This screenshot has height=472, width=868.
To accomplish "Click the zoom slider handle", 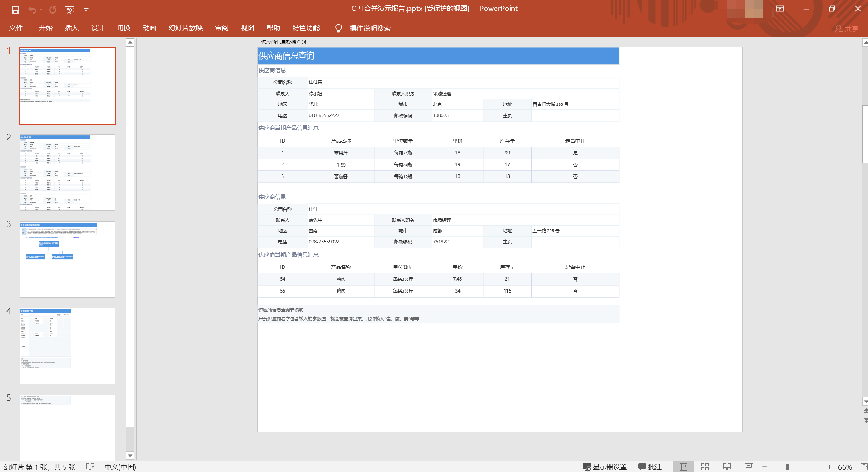I will click(x=787, y=467).
